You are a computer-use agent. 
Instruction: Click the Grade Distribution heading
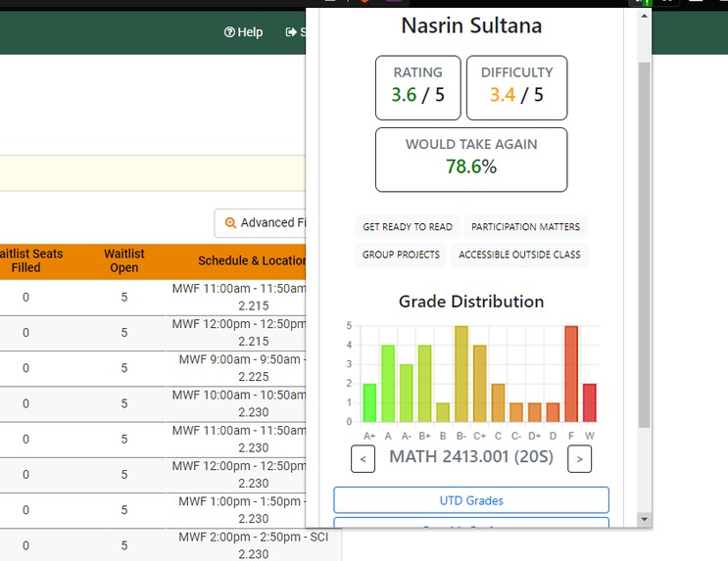click(471, 302)
